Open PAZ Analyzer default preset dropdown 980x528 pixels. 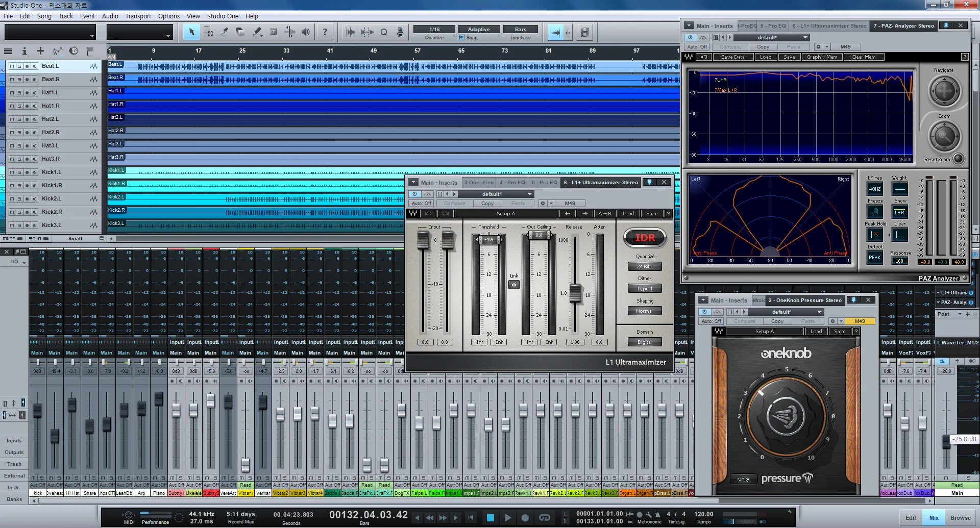771,37
